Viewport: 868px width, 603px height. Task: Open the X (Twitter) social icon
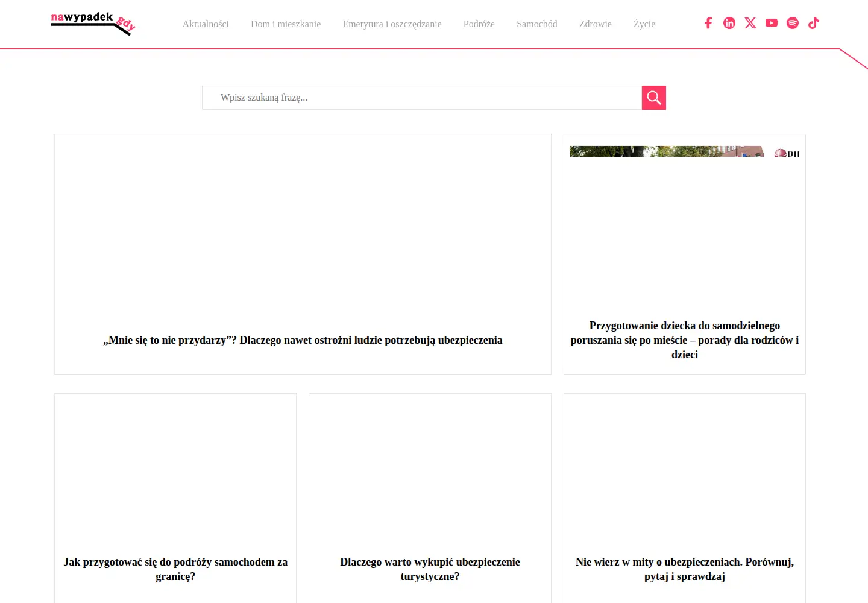pos(750,23)
